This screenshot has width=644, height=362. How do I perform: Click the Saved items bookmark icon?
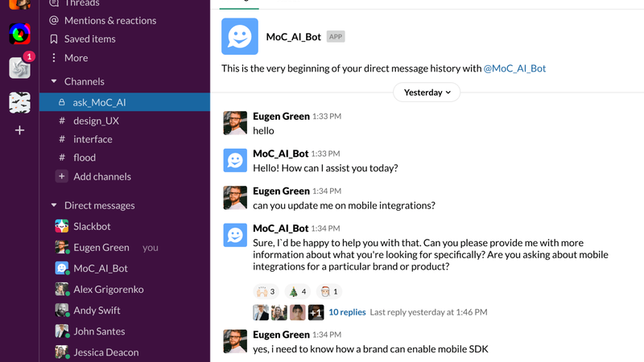[54, 39]
